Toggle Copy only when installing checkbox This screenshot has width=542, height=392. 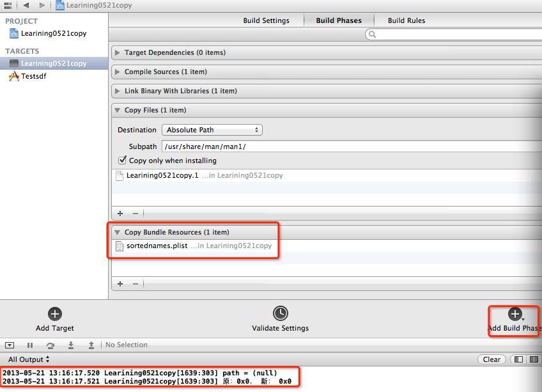[122, 160]
